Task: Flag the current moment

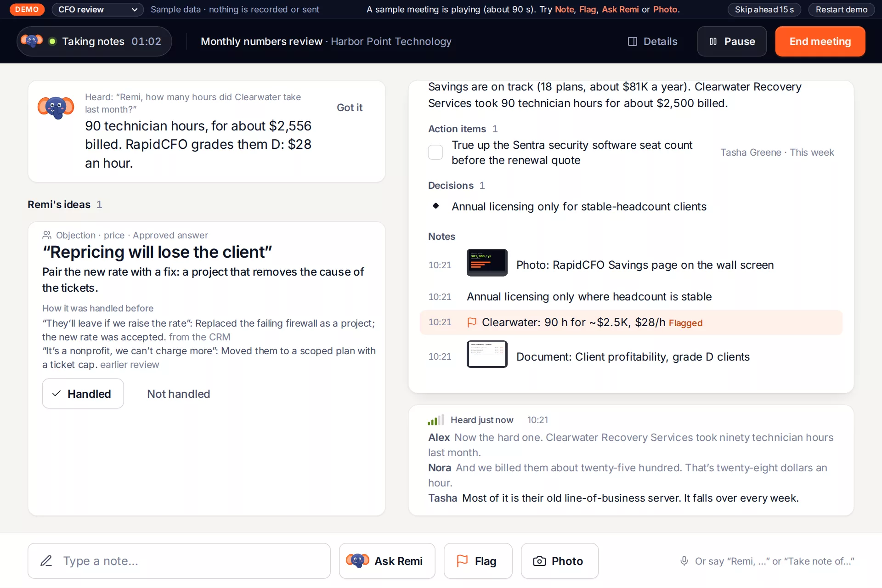Action: coord(478,561)
